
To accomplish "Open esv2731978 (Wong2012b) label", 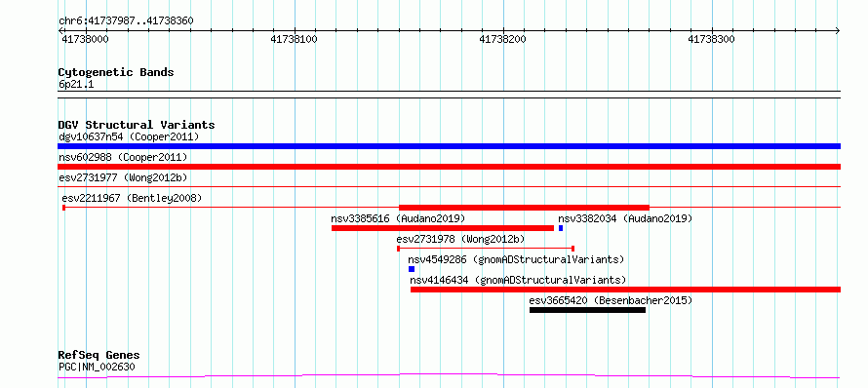I will point(460,239).
